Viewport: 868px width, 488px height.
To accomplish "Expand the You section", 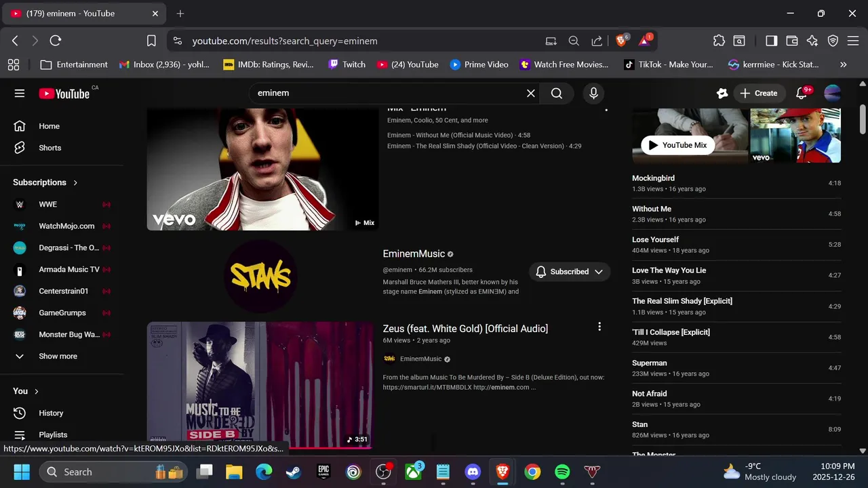I will 26,391.
